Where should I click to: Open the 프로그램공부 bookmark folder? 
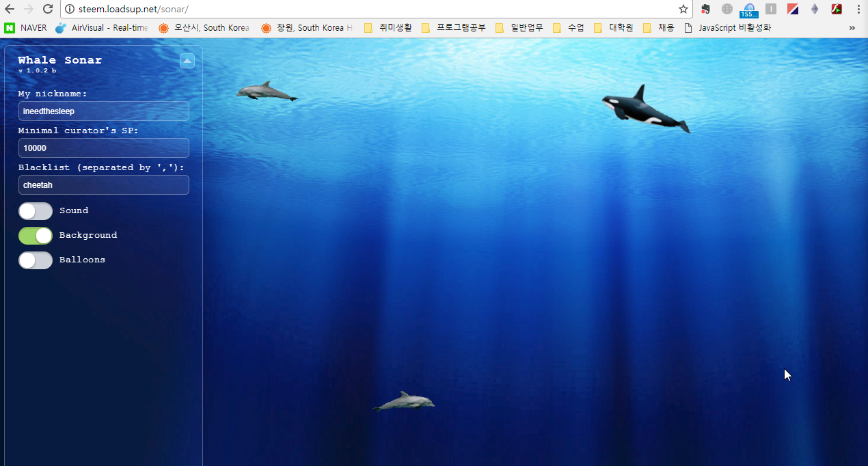pos(454,28)
